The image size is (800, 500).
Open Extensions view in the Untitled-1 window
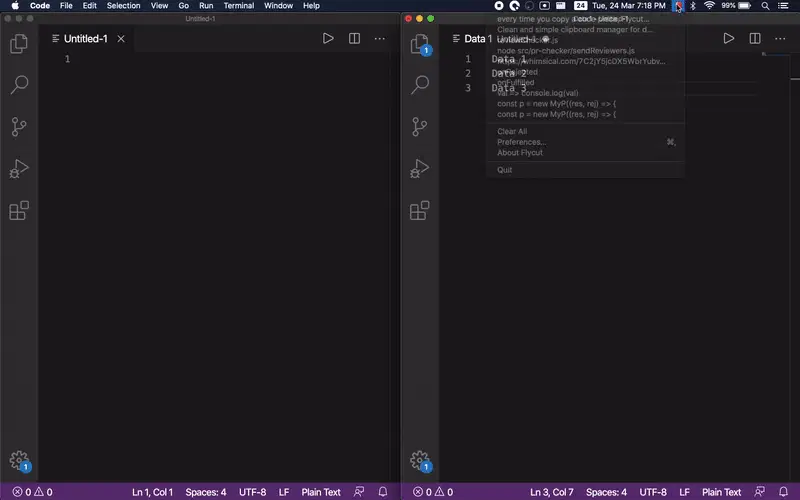point(19,210)
